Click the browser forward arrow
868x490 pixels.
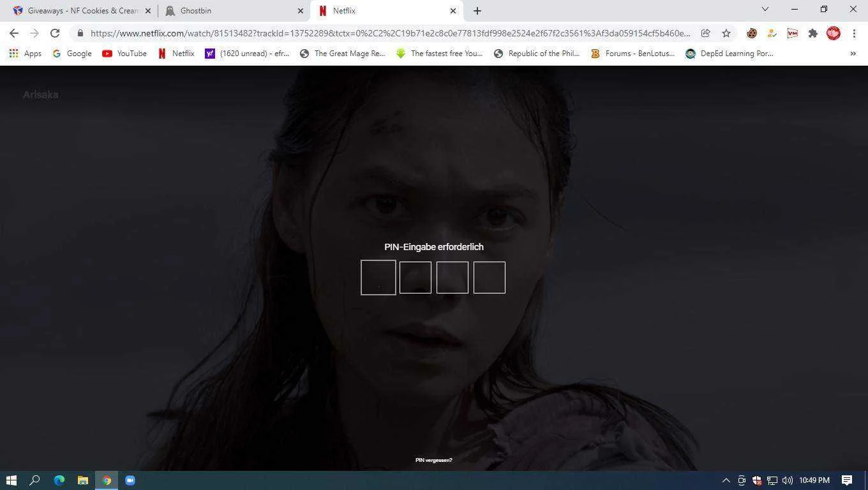tap(34, 33)
